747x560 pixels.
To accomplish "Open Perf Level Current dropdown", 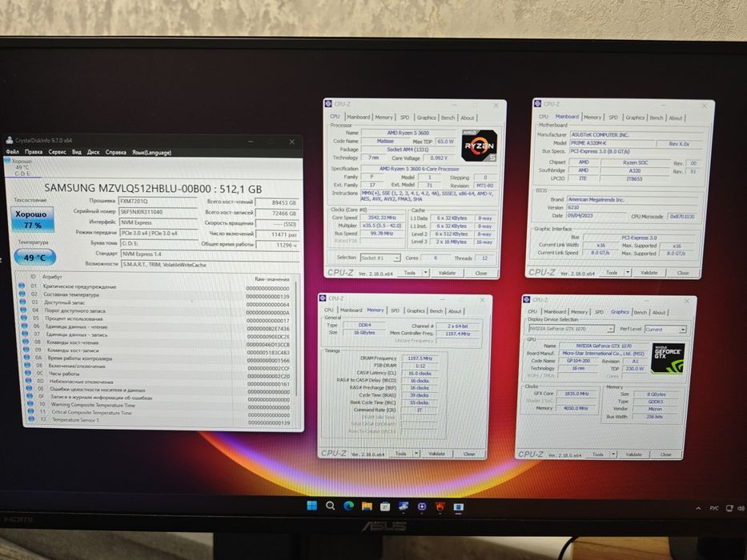I will pos(665,329).
